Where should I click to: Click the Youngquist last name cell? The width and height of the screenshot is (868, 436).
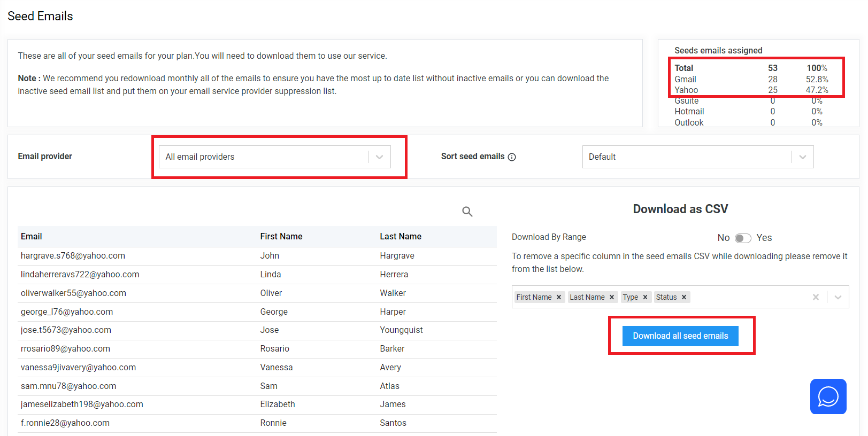[402, 330]
